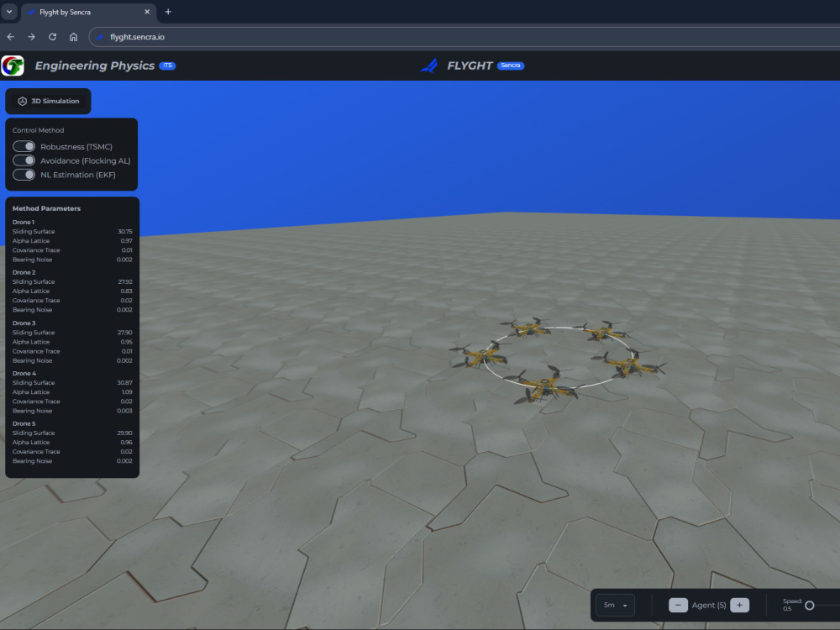Click Drone 4 Bearing Noise value 0.003
The image size is (840, 630).
124,411
